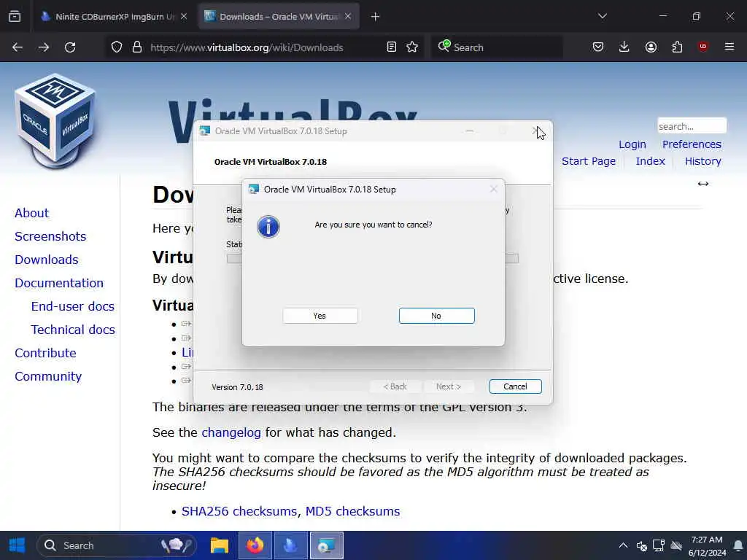Open the Firefox View icon beside the tabs

pyautogui.click(x=15, y=17)
